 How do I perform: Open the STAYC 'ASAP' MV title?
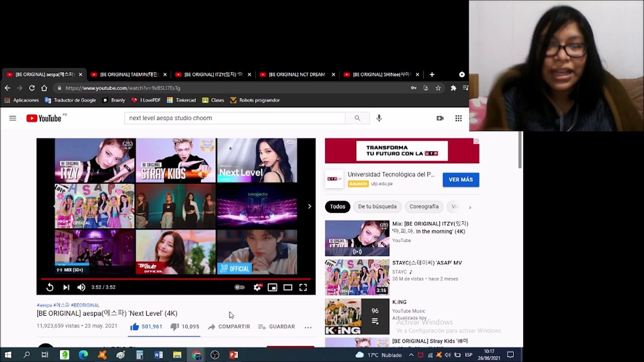tap(427, 263)
